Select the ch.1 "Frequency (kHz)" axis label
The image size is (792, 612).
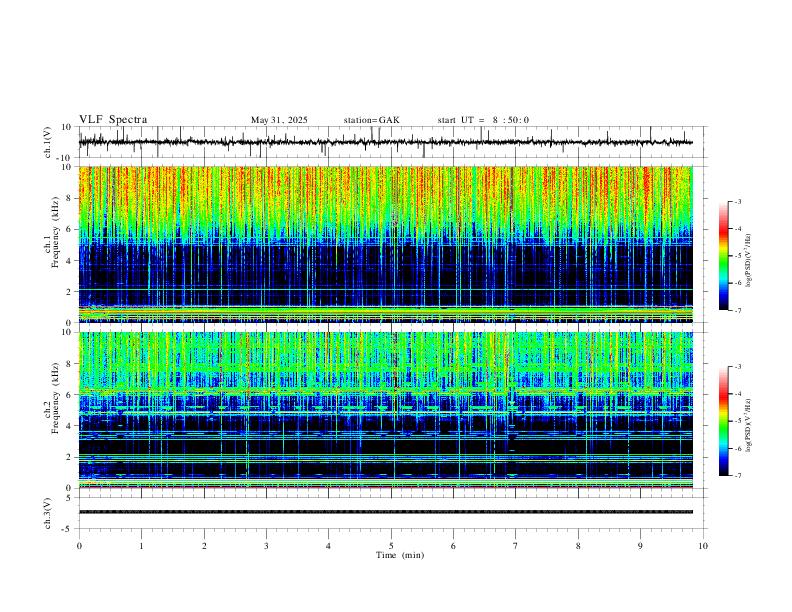coord(56,232)
